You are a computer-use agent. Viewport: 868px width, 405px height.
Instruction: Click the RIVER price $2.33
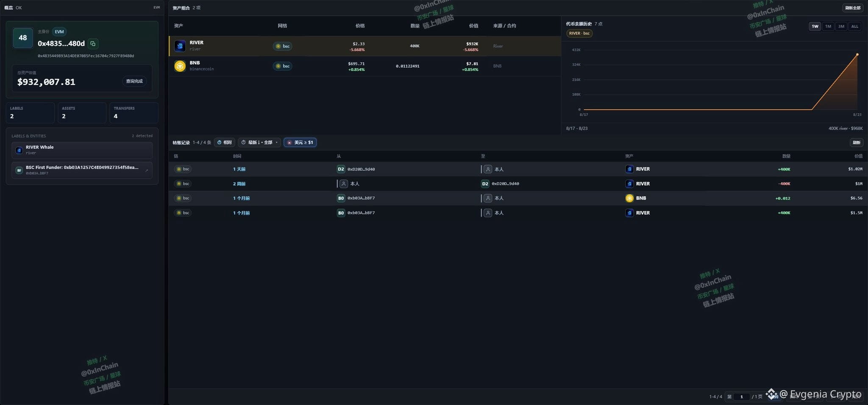click(359, 44)
